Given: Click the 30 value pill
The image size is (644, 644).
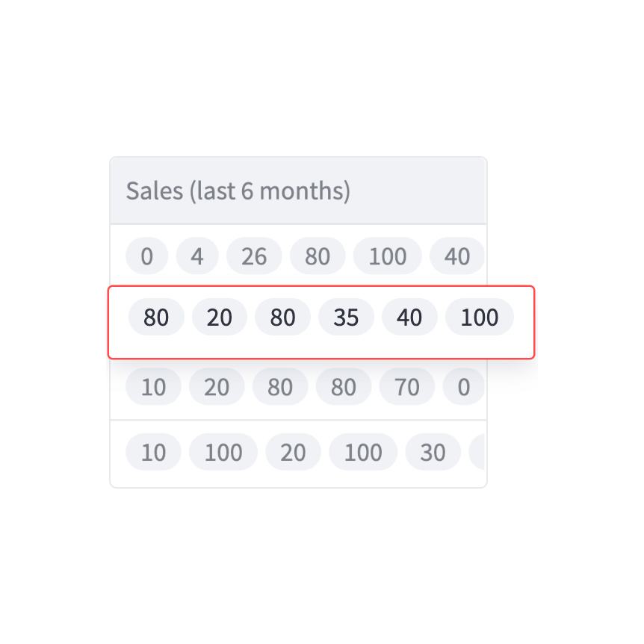Looking at the screenshot, I should click(433, 453).
